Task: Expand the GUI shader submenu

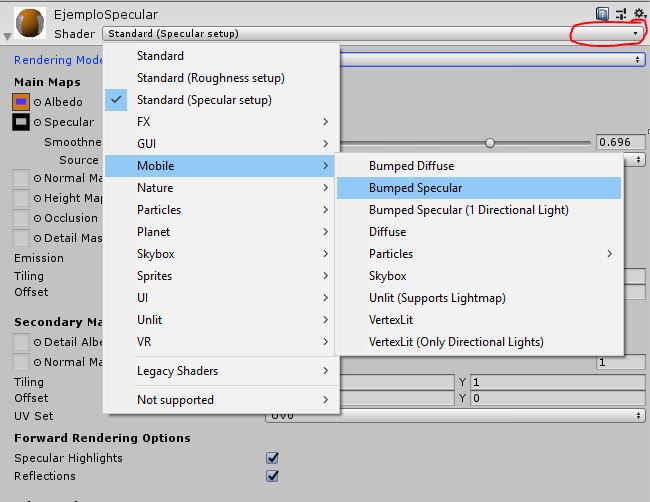Action: pyautogui.click(x=222, y=144)
